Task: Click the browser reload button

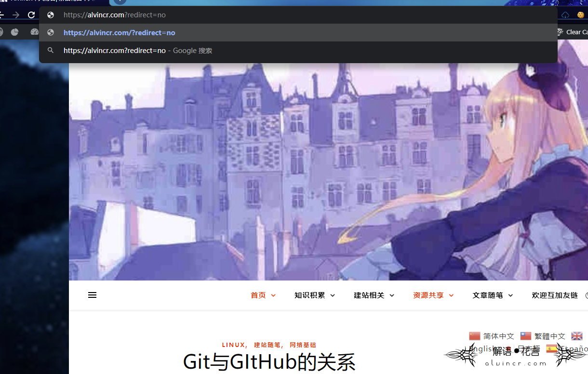Action: tap(31, 15)
